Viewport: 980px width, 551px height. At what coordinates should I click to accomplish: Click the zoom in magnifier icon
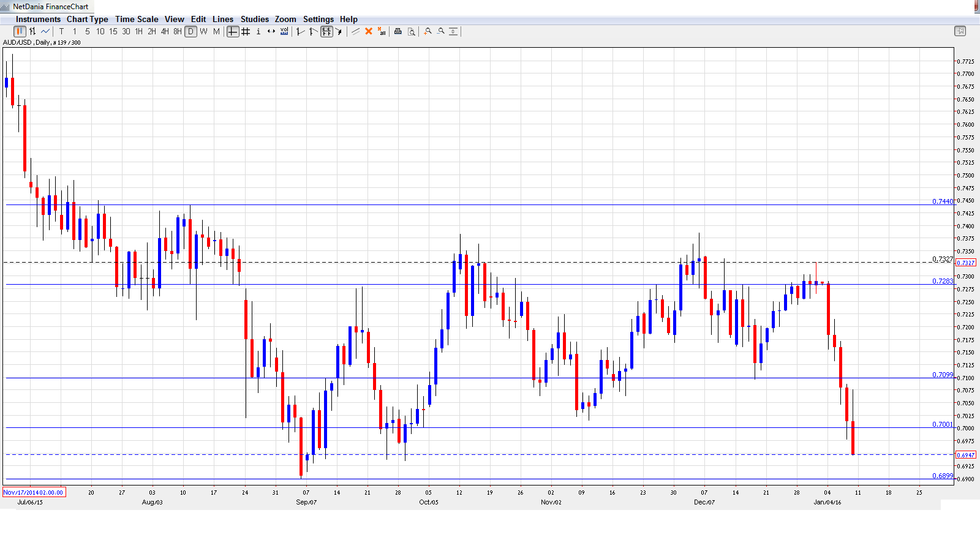click(428, 31)
